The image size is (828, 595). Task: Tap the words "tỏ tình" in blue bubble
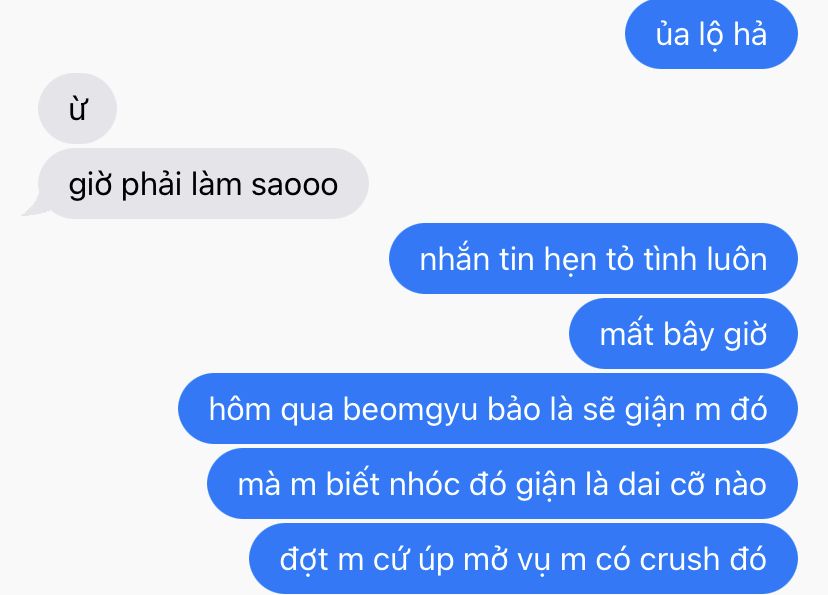click(x=652, y=259)
